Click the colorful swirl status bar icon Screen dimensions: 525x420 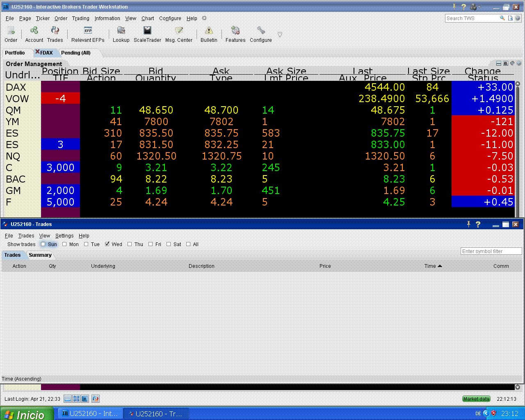click(x=96, y=399)
